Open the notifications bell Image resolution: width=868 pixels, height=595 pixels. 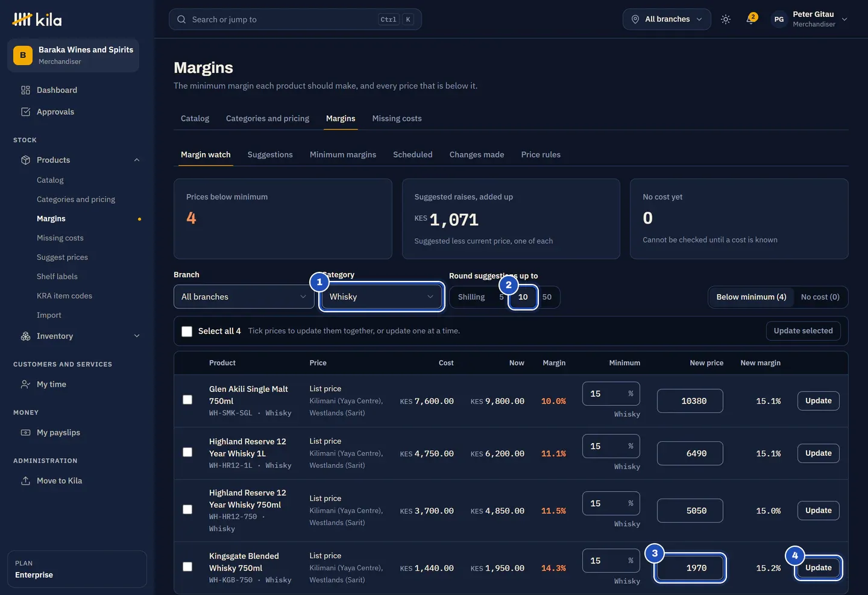click(x=750, y=19)
